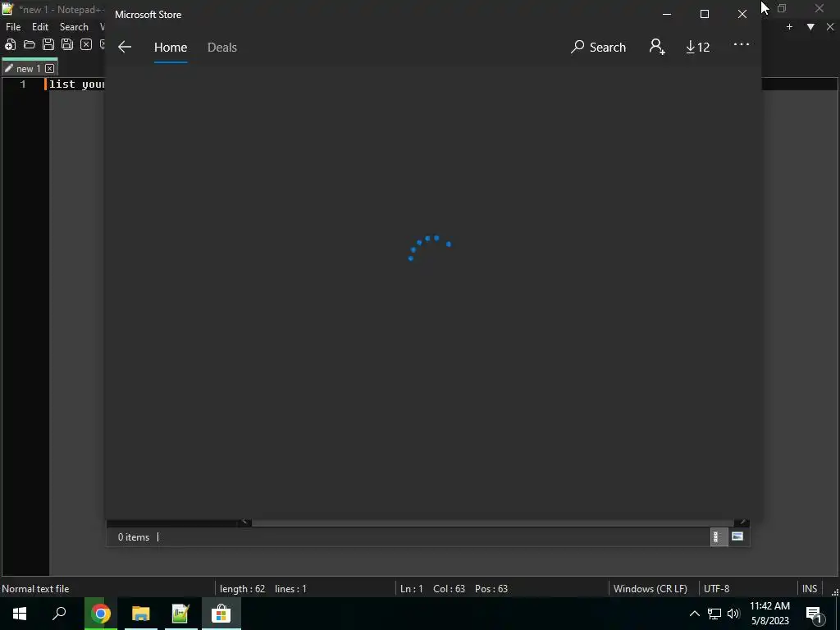Click Notepad++ Open file folder icon
Image resolution: width=840 pixels, height=630 pixels.
click(x=30, y=44)
